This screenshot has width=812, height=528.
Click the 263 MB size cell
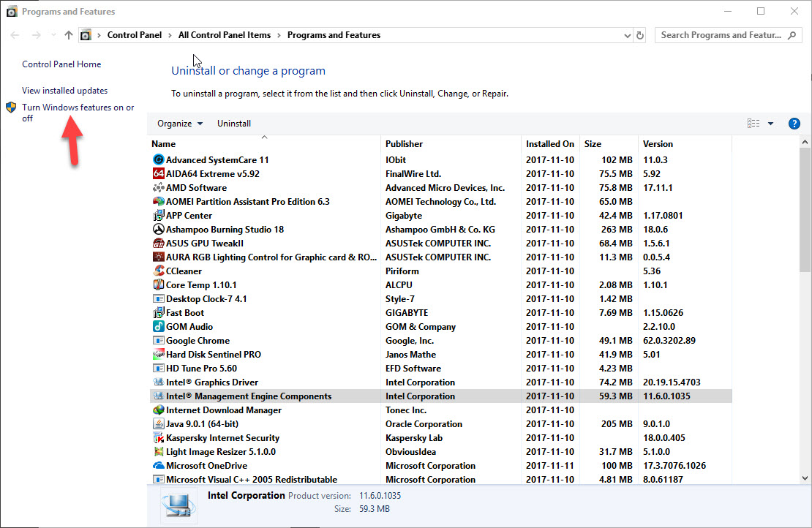click(x=617, y=230)
